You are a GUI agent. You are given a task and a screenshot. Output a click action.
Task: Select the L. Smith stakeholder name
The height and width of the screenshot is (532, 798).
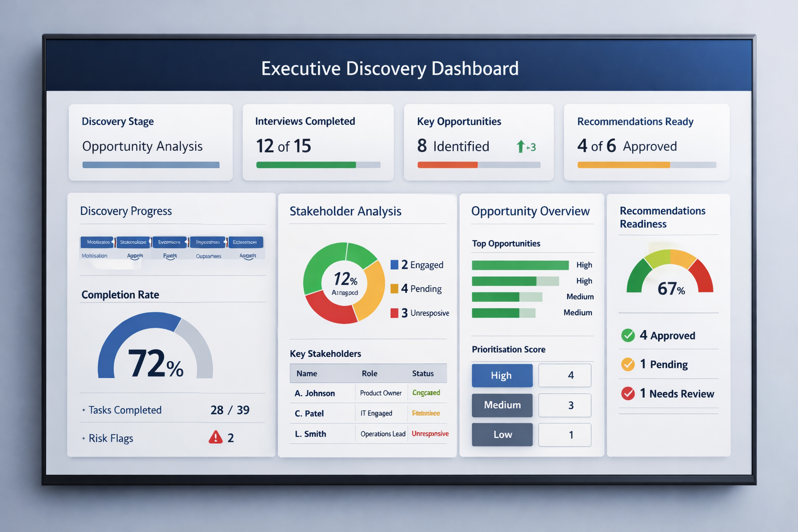click(310, 434)
